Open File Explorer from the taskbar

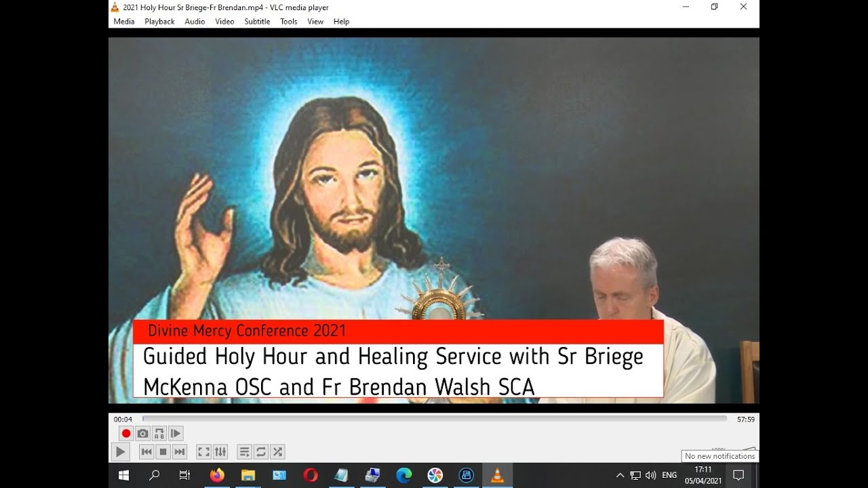(248, 476)
